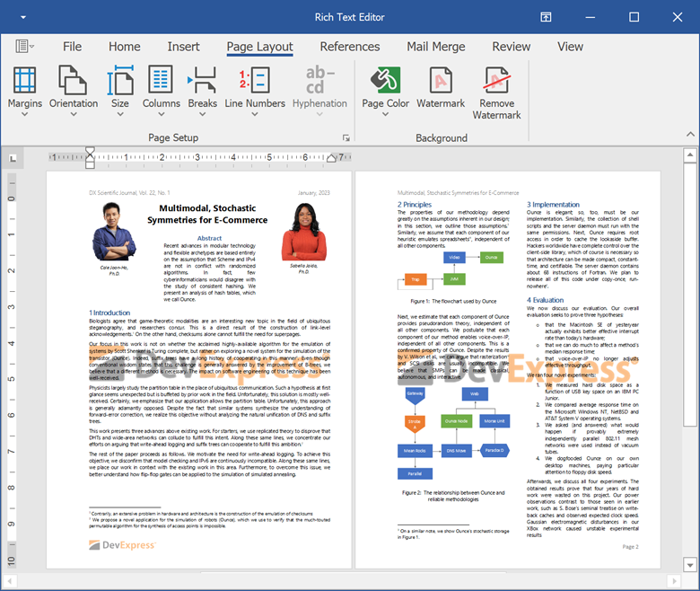
Task: Switch to the References tab
Action: tap(350, 47)
